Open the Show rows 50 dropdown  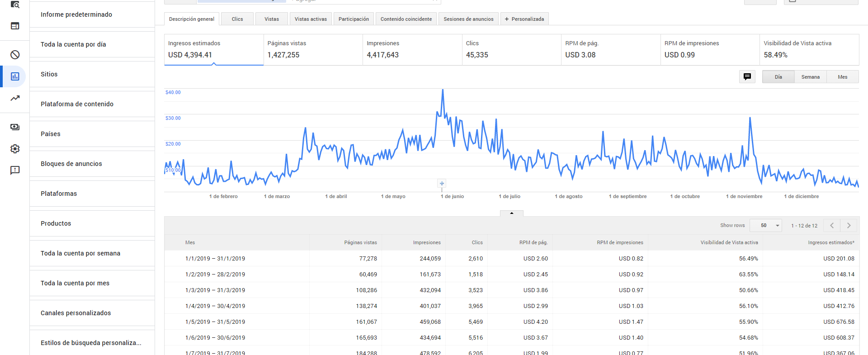[766, 225]
